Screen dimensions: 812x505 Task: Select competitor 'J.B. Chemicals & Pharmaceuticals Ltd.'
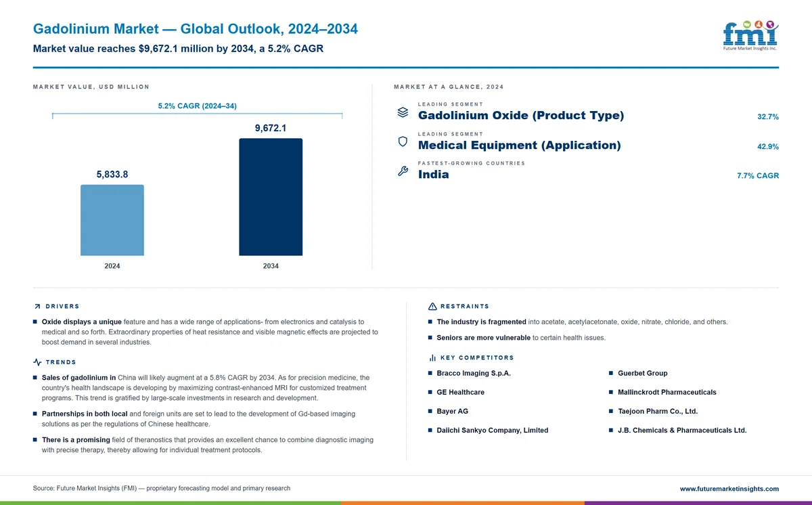click(x=682, y=430)
